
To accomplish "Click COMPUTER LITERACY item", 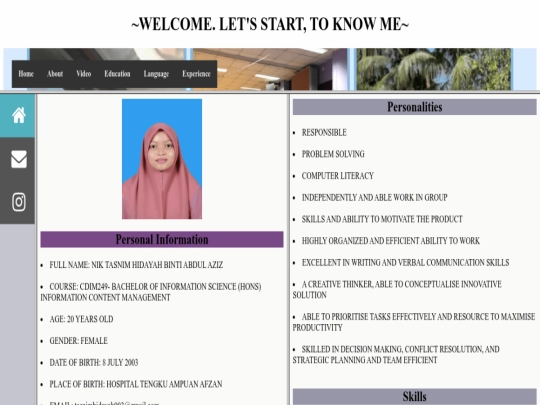I will (x=338, y=176).
